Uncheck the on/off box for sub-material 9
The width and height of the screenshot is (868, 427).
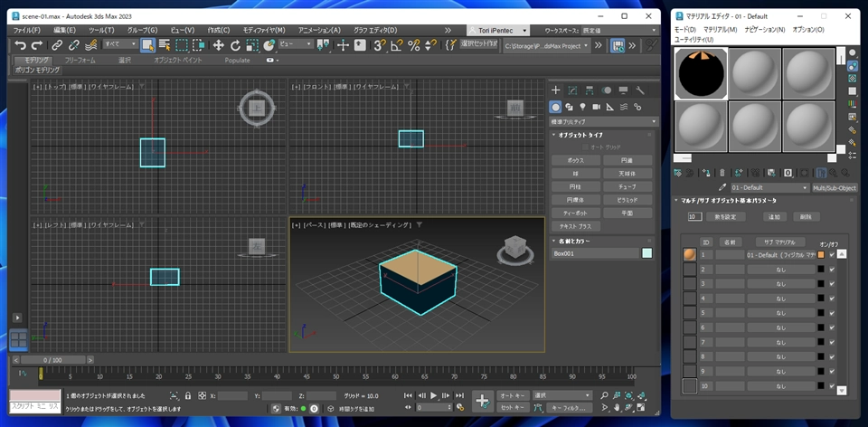[832, 371]
